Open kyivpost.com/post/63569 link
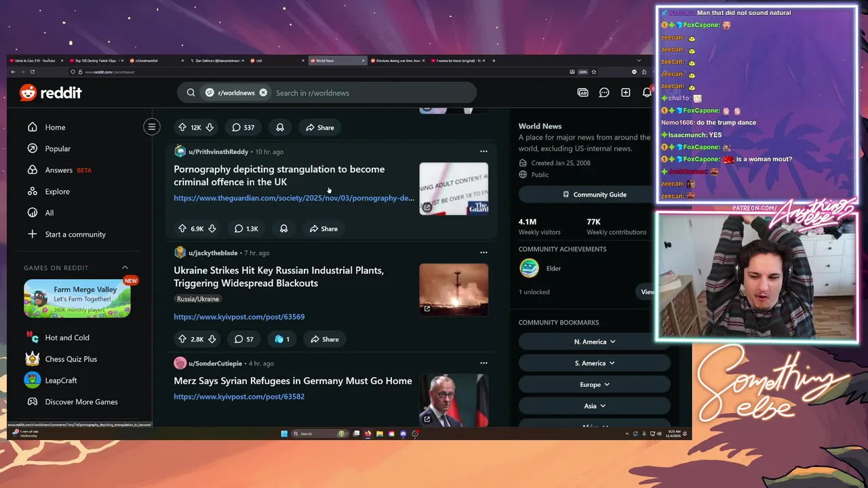This screenshot has height=488, width=868. pyautogui.click(x=239, y=317)
